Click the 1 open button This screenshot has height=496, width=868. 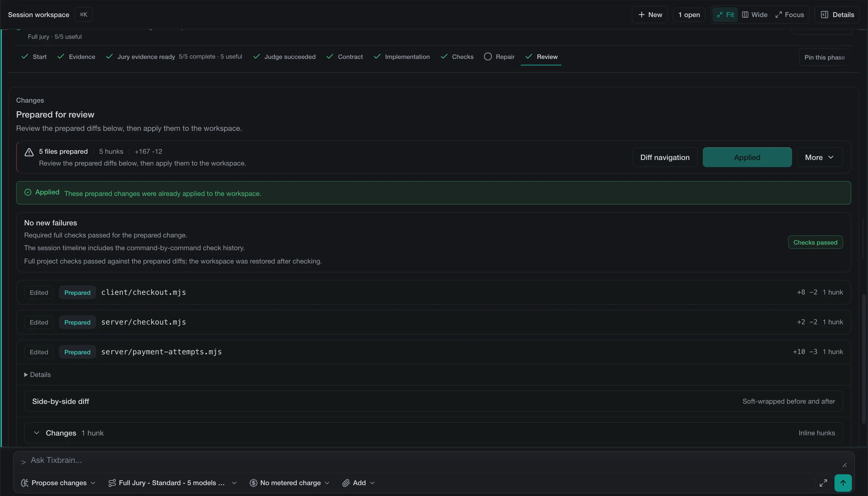coord(689,15)
